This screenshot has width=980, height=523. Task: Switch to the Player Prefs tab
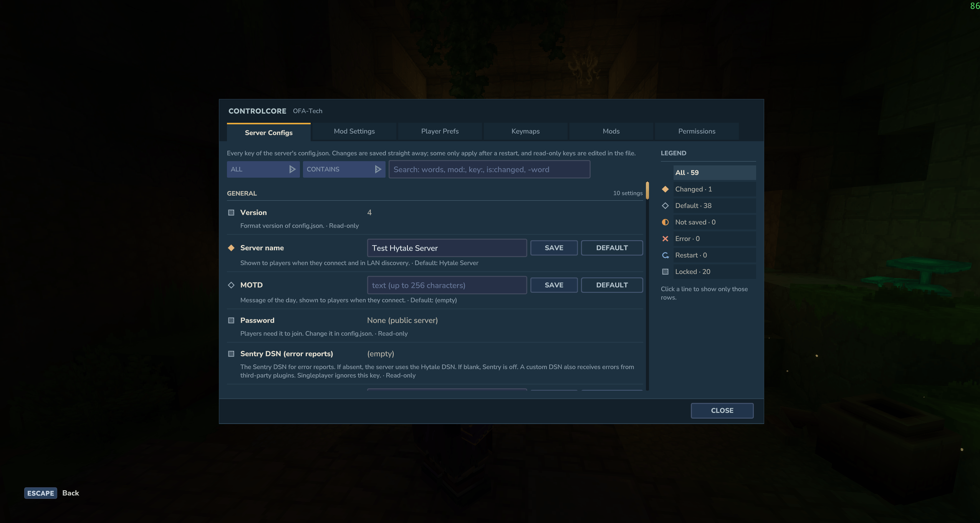[440, 131]
